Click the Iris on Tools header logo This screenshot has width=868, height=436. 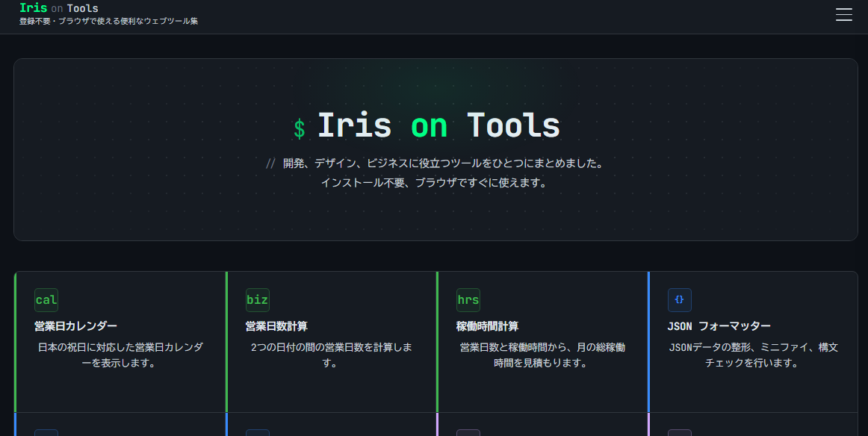click(x=58, y=8)
